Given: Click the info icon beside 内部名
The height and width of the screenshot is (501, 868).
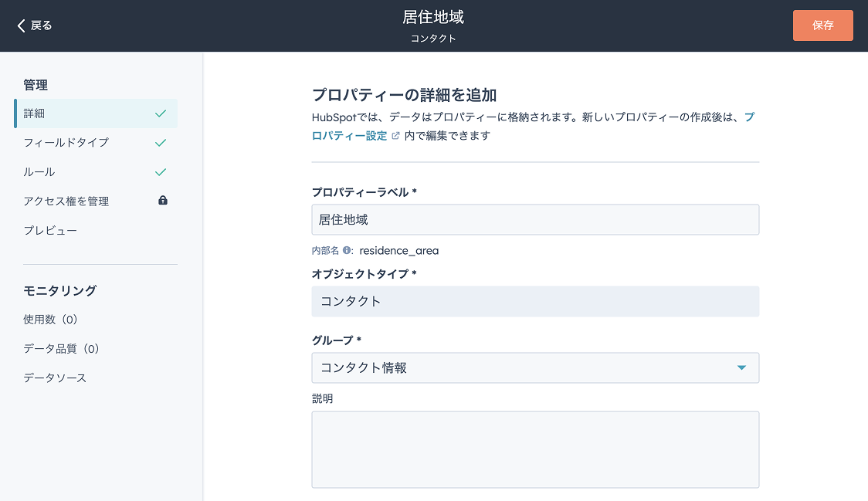Looking at the screenshot, I should (348, 250).
